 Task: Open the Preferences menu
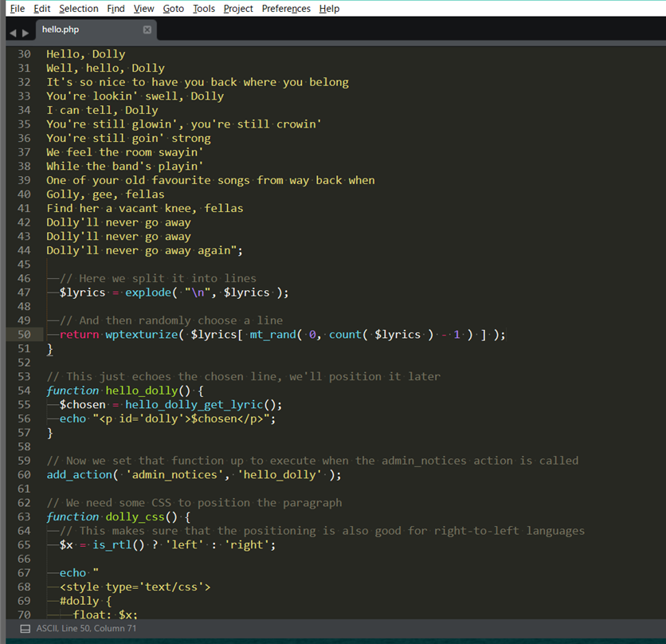(x=286, y=9)
